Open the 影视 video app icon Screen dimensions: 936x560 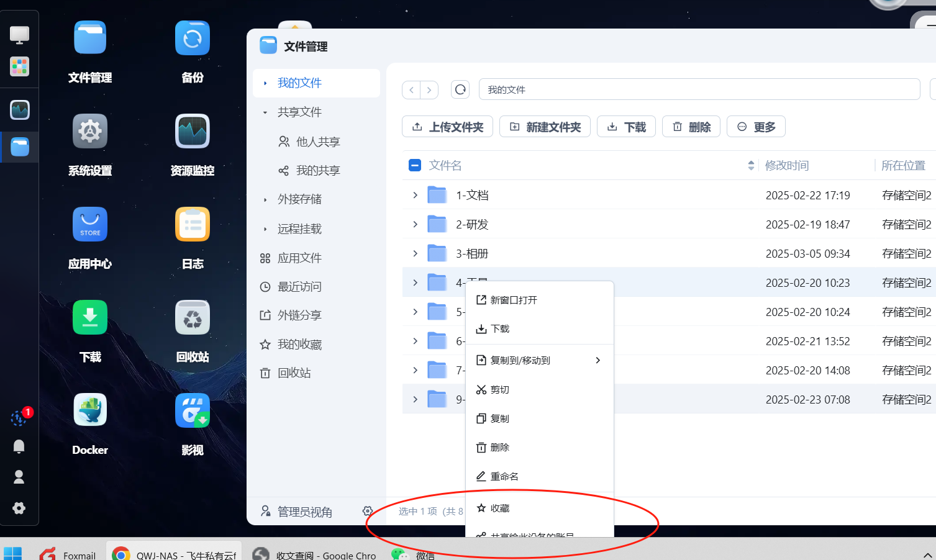[193, 410]
